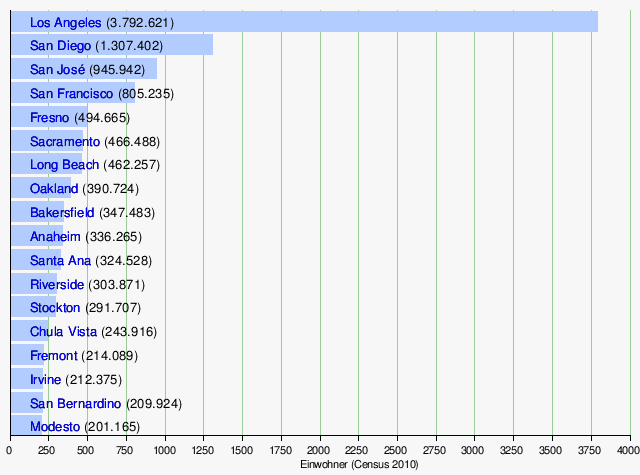Open the San Bernardino link
Image resolution: width=640 pixels, height=475 pixels.
tap(76, 404)
